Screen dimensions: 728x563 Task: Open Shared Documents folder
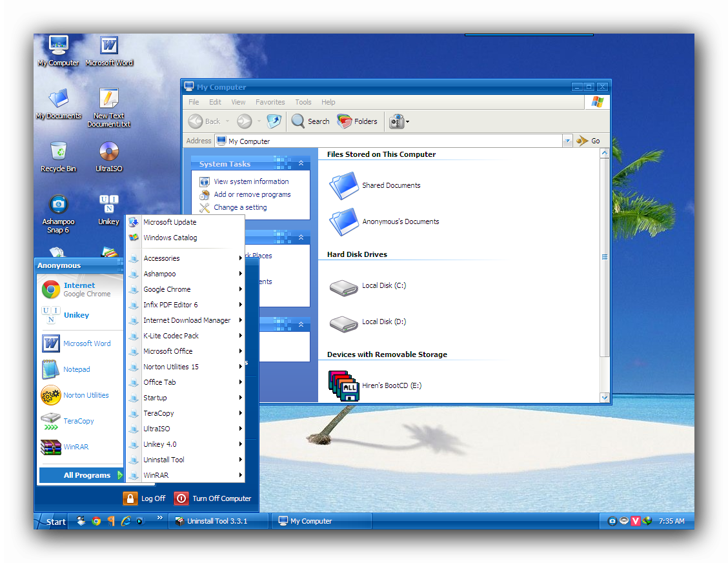click(x=374, y=185)
